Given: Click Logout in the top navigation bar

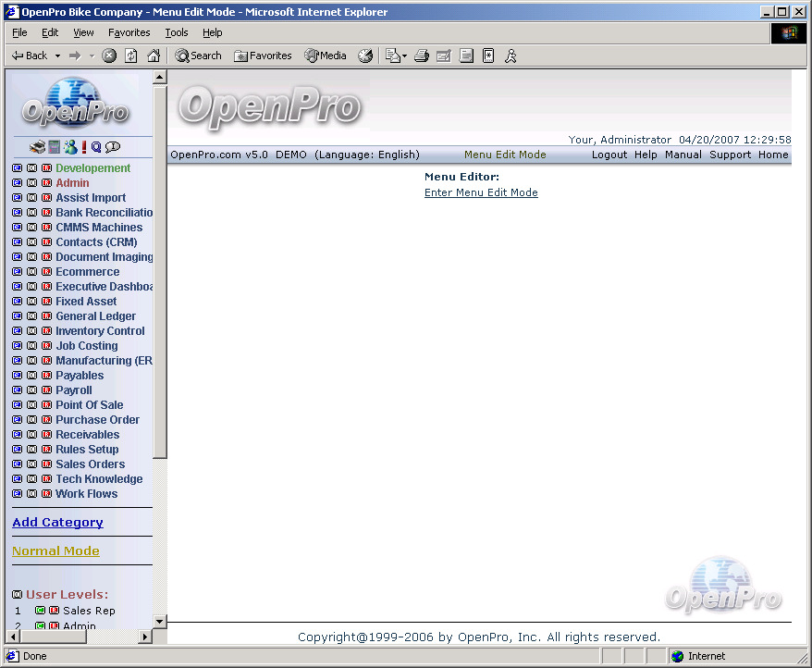Looking at the screenshot, I should point(609,155).
